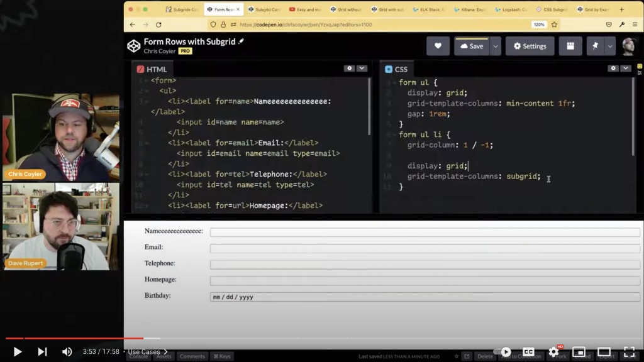The width and height of the screenshot is (644, 362).
Task: Go forward in browser history
Action: tap(145, 25)
